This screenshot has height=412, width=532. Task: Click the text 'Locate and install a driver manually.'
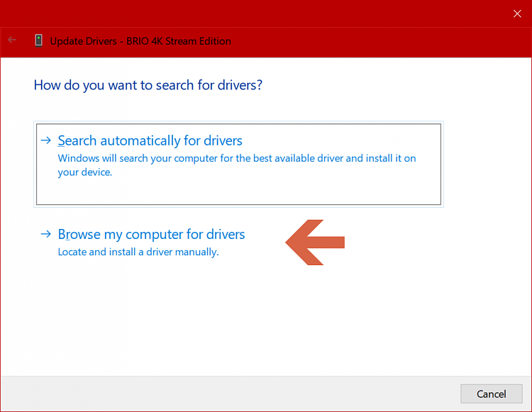click(138, 252)
